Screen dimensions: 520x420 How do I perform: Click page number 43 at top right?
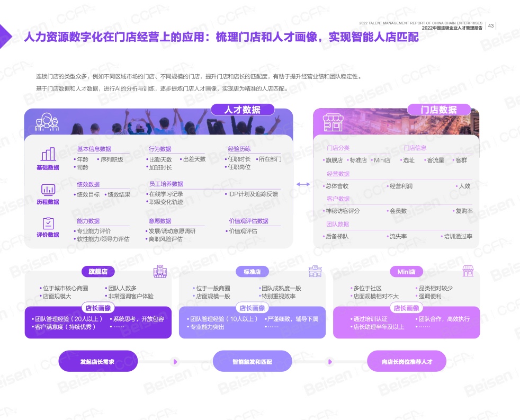pyautogui.click(x=491, y=25)
